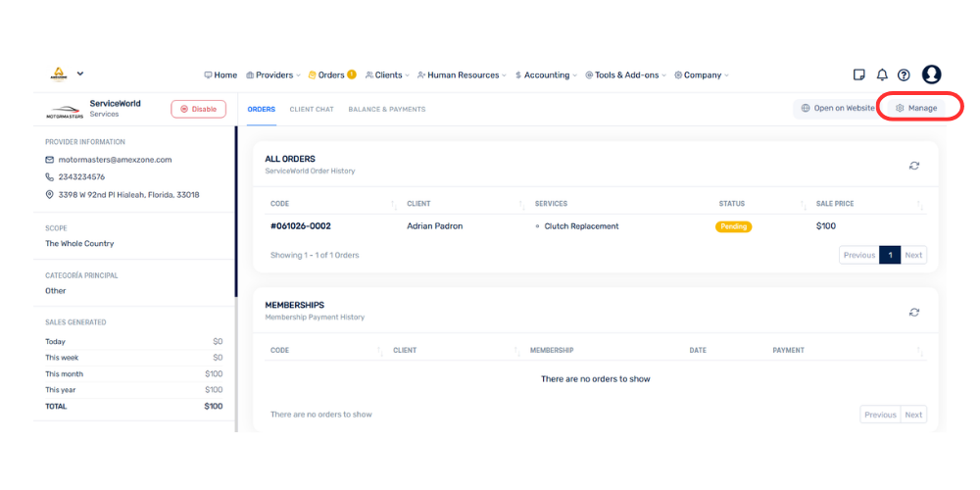
Task: Click the Pending status badge
Action: pyautogui.click(x=734, y=226)
